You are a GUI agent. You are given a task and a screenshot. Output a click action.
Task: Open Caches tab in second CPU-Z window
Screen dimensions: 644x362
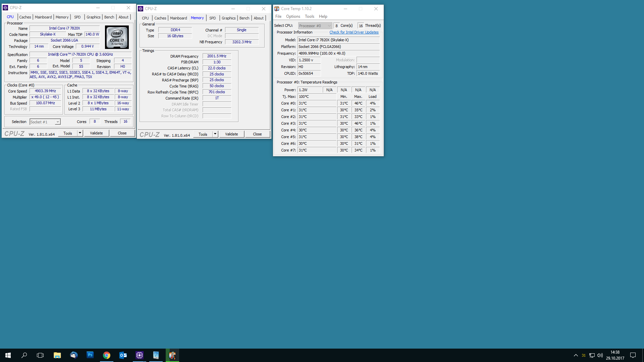click(x=160, y=18)
